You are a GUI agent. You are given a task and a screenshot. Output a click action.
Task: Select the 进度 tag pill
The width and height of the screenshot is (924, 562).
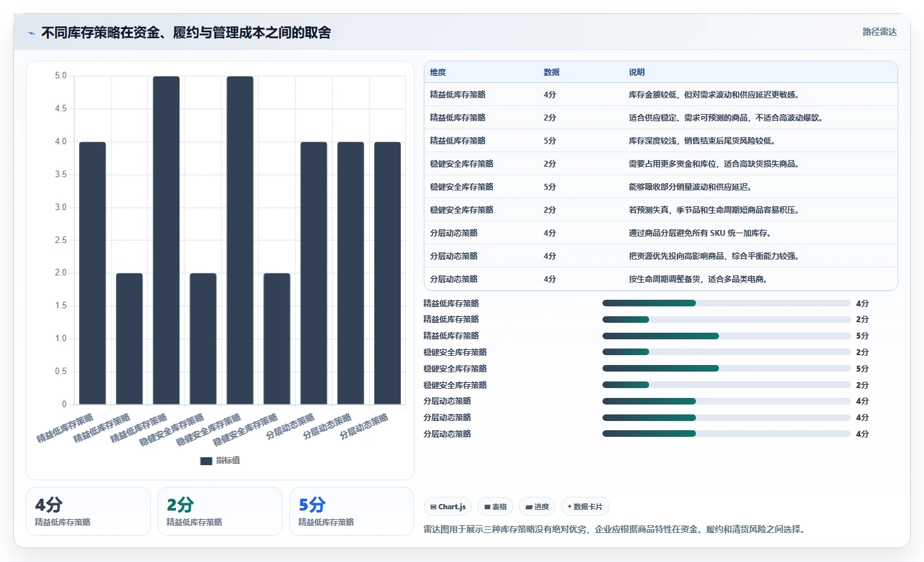(x=537, y=507)
